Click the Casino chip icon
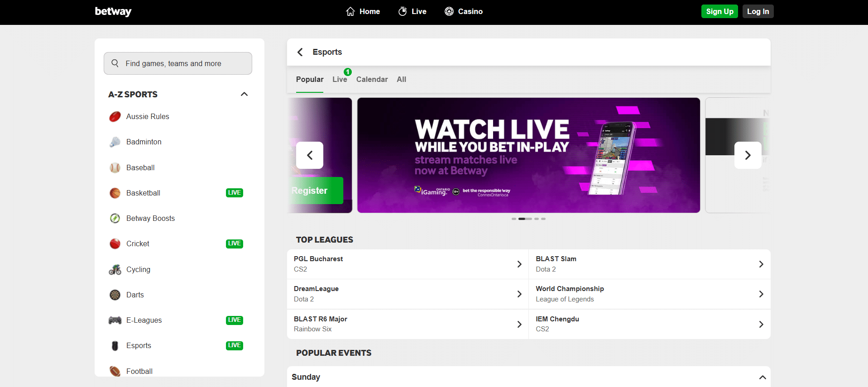 [x=449, y=11]
